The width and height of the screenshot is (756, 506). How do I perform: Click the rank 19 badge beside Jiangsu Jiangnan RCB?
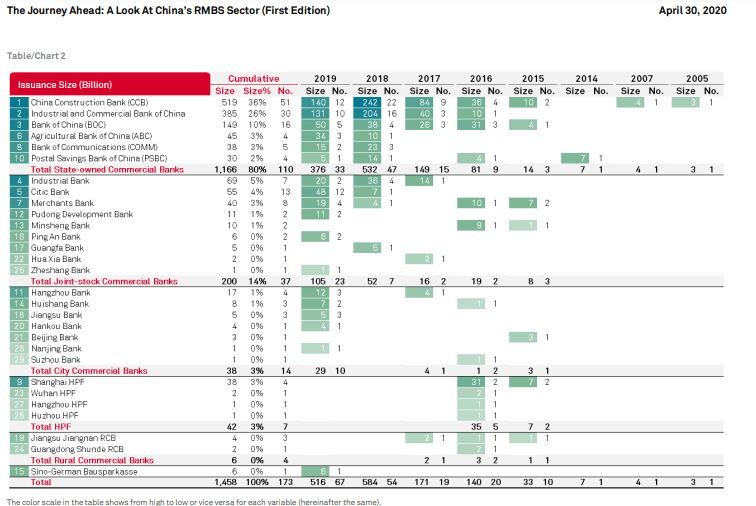(x=18, y=438)
